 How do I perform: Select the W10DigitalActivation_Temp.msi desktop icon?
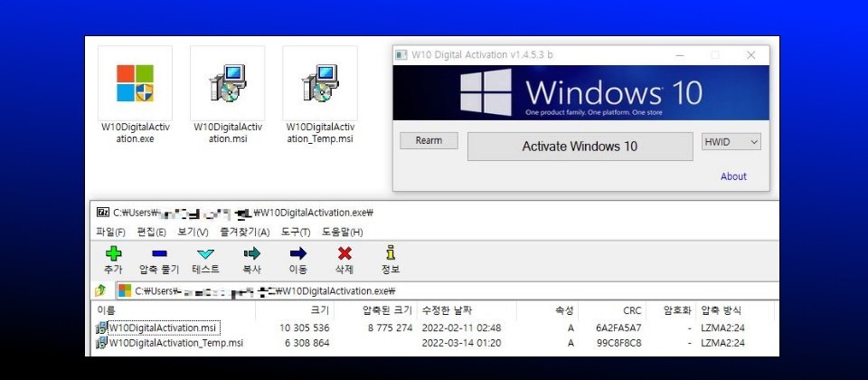coord(319,95)
